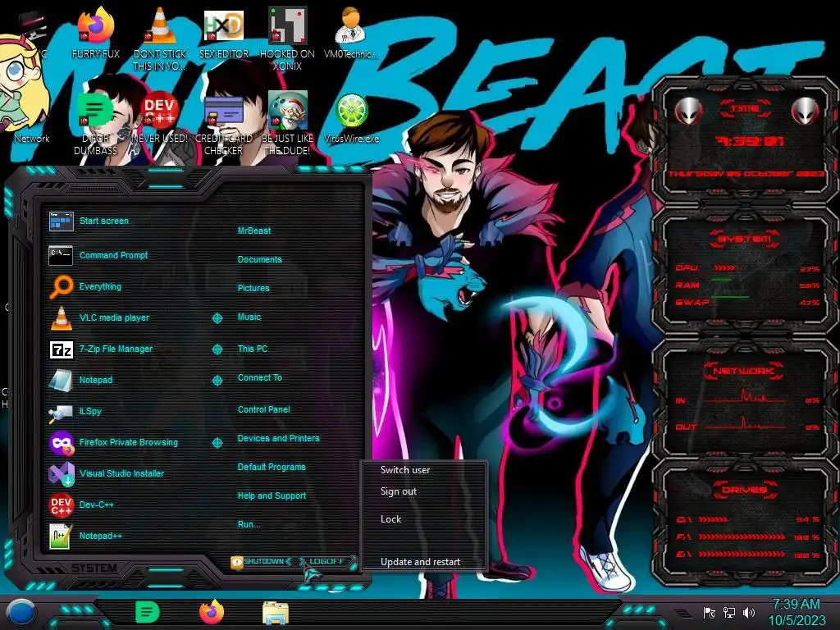Open Command Prompt from start menu
The width and height of the screenshot is (840, 630).
pos(98,256)
